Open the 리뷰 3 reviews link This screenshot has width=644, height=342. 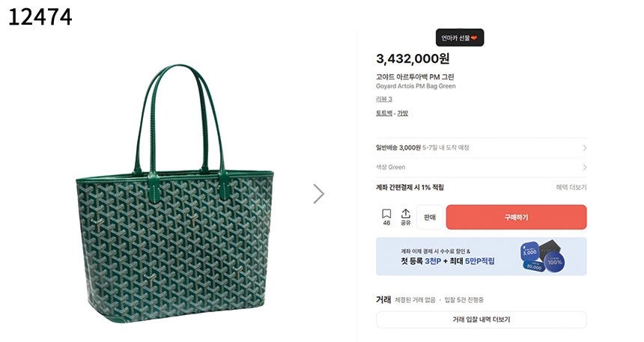pyautogui.click(x=384, y=99)
